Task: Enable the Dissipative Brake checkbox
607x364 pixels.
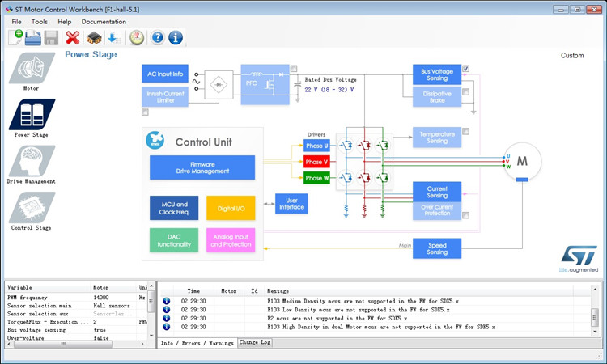Action: pos(465,91)
